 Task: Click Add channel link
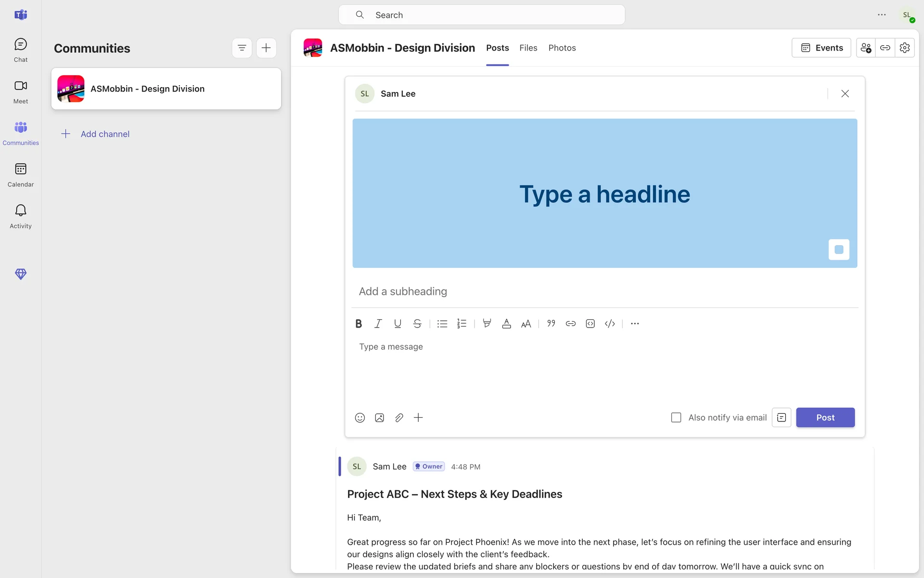[105, 134]
